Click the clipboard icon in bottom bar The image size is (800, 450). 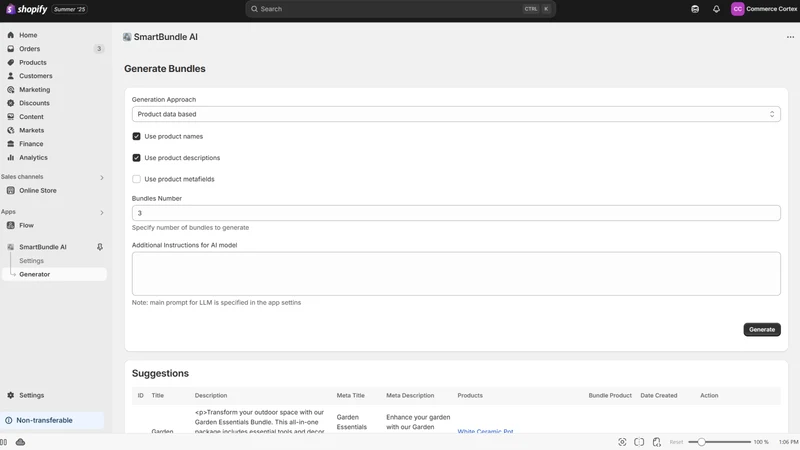pos(657,442)
